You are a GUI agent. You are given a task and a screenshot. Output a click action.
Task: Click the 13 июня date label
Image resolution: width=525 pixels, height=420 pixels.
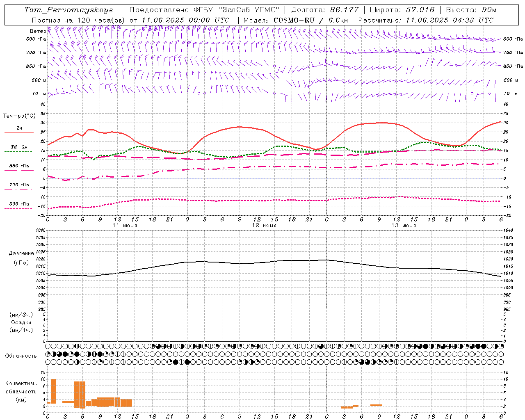pyautogui.click(x=404, y=226)
